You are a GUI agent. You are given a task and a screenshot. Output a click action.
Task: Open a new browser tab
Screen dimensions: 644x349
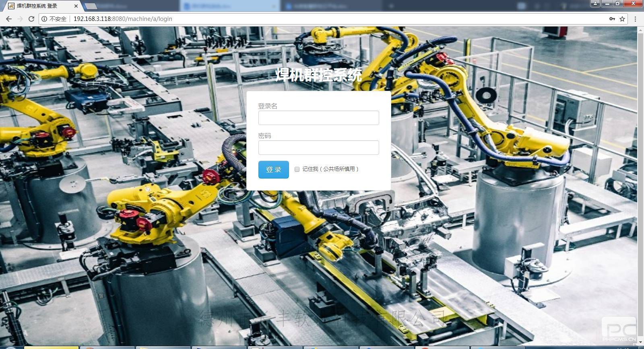(91, 6)
